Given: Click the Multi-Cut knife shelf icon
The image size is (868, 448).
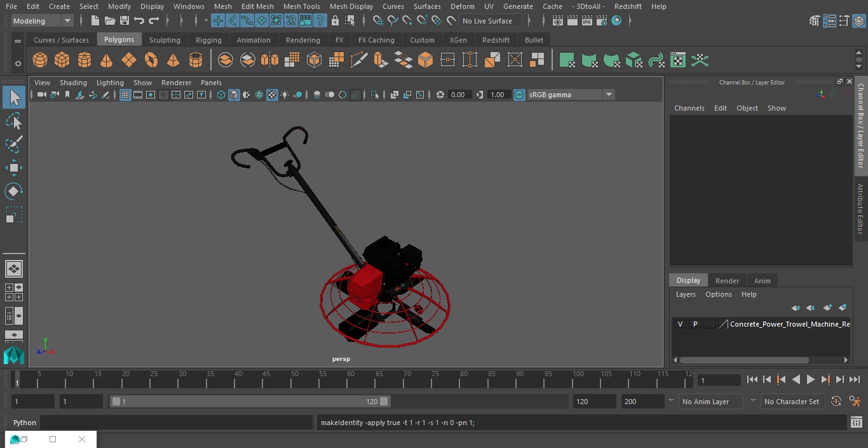Looking at the screenshot, I should (359, 60).
